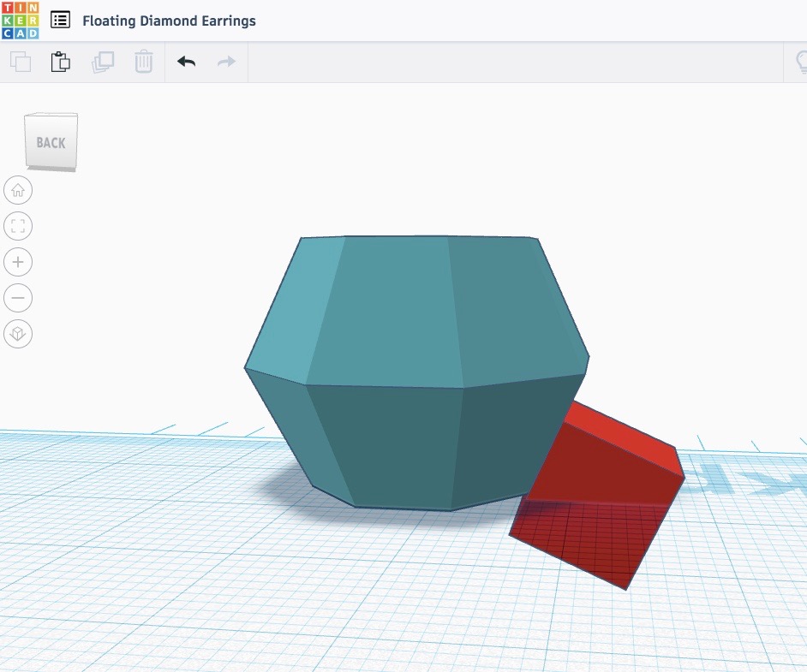The image size is (807, 672).
Task: Click the Duplicate and repeat icon
Action: (x=103, y=62)
